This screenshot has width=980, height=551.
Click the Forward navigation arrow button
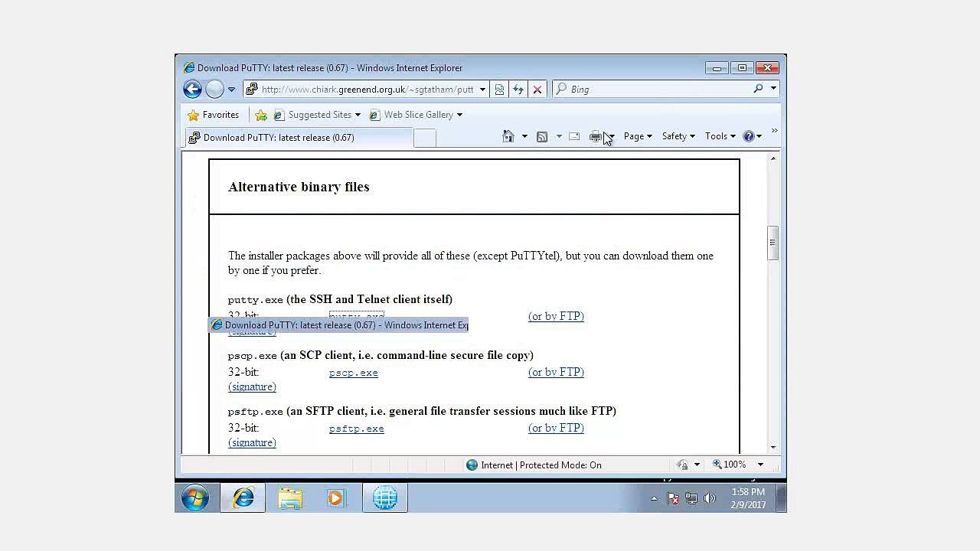(x=214, y=90)
